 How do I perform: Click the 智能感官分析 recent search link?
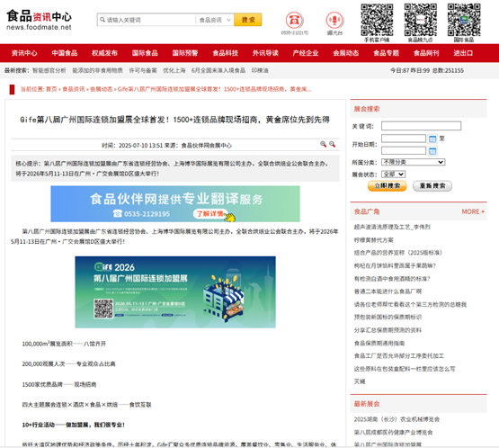pyautogui.click(x=49, y=70)
